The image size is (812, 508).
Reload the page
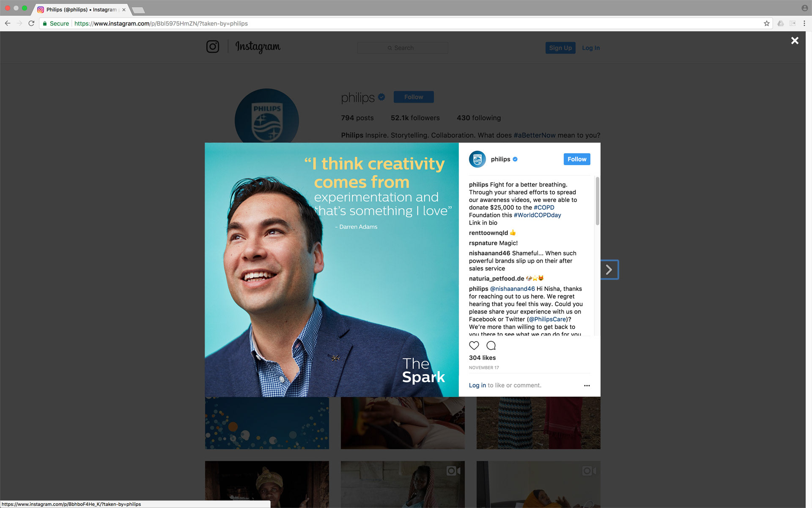click(x=31, y=24)
